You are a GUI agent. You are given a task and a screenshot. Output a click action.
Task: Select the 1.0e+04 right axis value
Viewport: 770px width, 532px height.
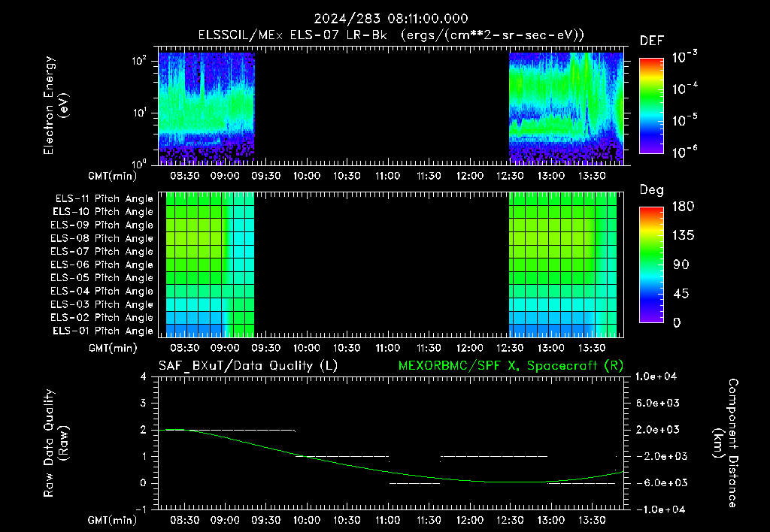[x=656, y=376]
